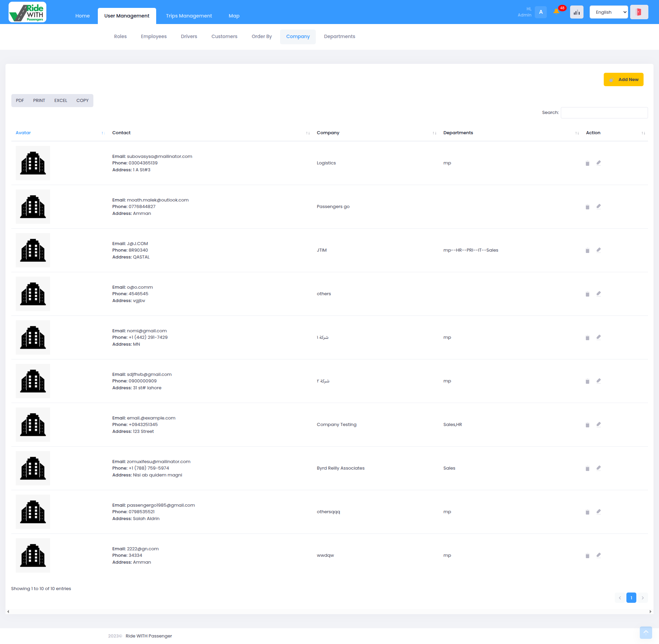Viewport: 659px width, 644px height.
Task: Open the English language dropdown
Action: tap(609, 12)
